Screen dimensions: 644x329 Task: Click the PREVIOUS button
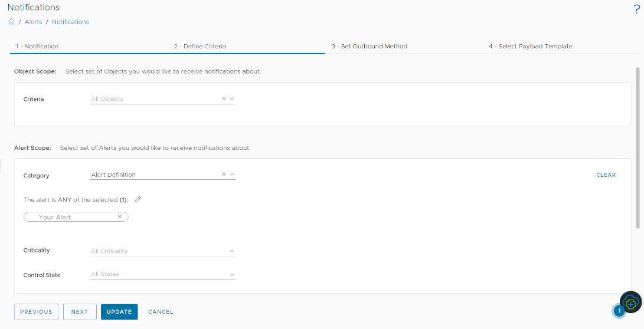36,312
